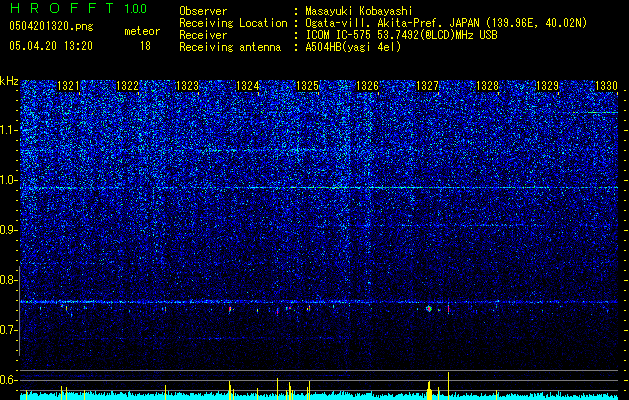The image size is (629, 400).
Task: Click the 0.6 kHz axis label
Action: point(8,380)
